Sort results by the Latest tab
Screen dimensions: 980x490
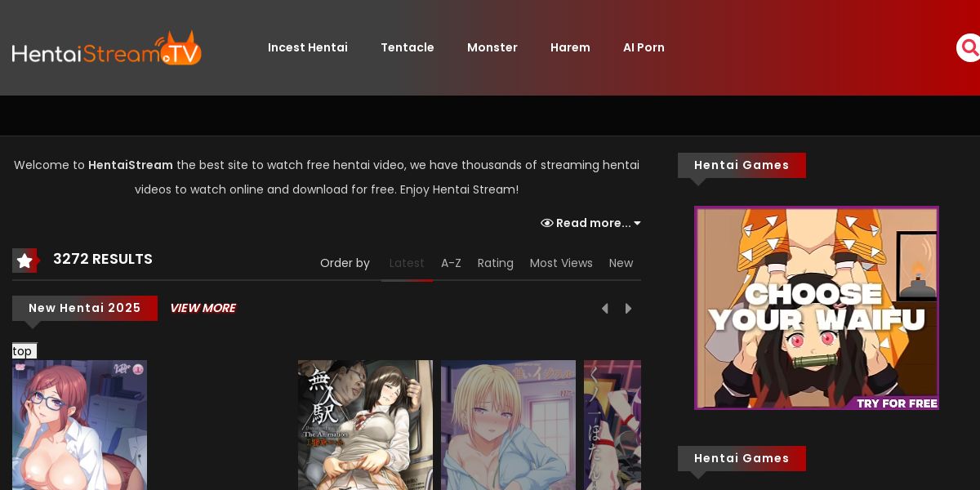click(407, 263)
